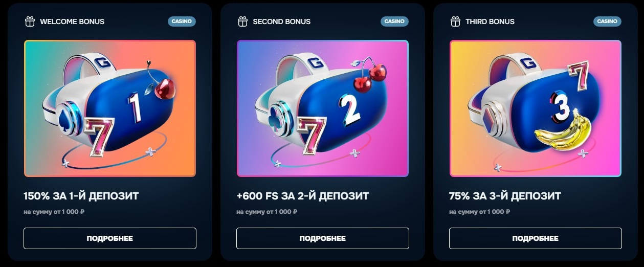Select the Casino badge on Welcome Bonus card

pos(182,21)
